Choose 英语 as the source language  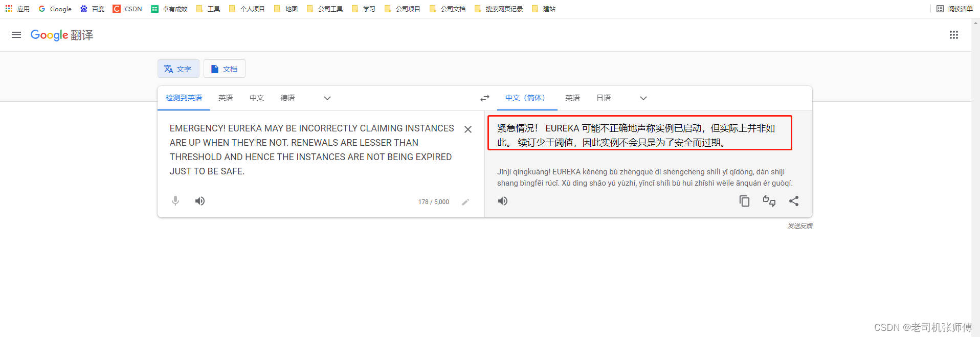tap(226, 98)
